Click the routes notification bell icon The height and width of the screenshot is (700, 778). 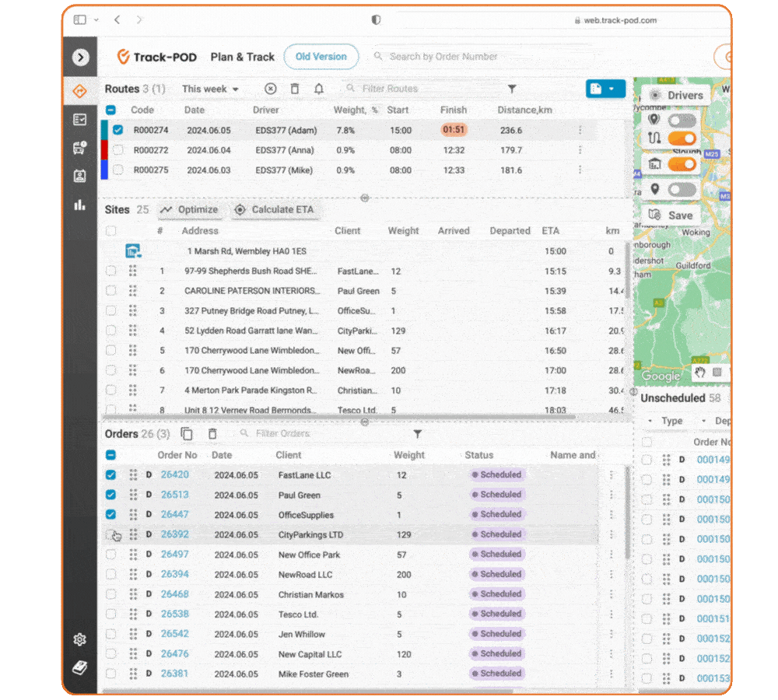pyautogui.click(x=319, y=89)
